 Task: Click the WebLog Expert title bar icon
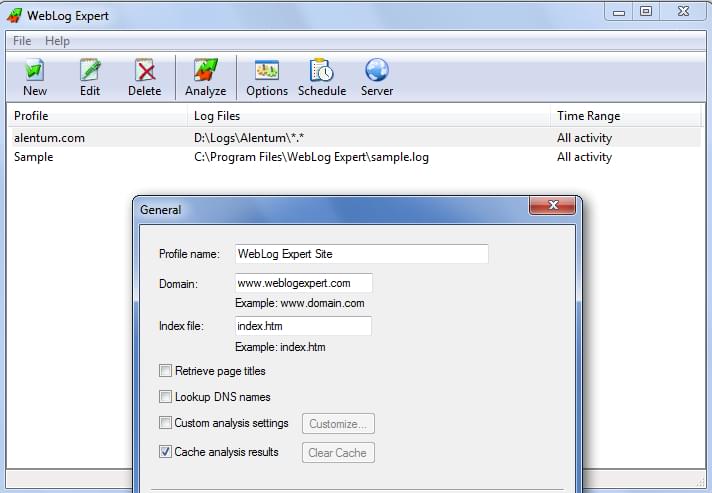15,15
